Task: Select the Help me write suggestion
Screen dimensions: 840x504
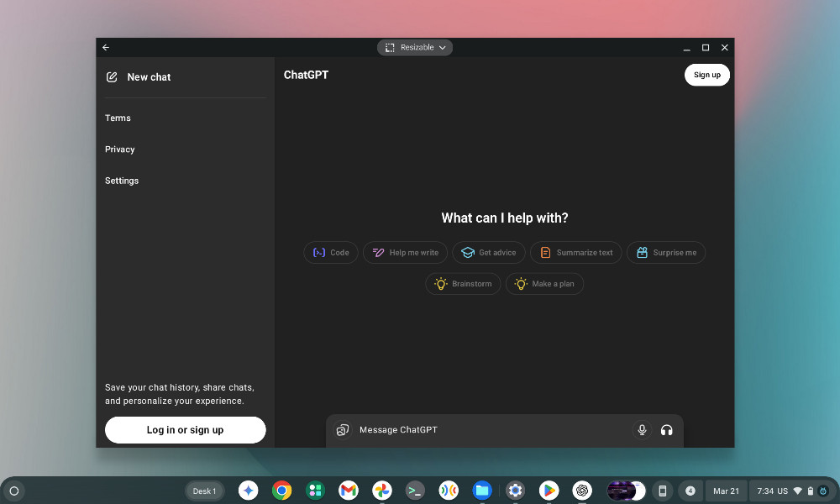Action: 405,252
